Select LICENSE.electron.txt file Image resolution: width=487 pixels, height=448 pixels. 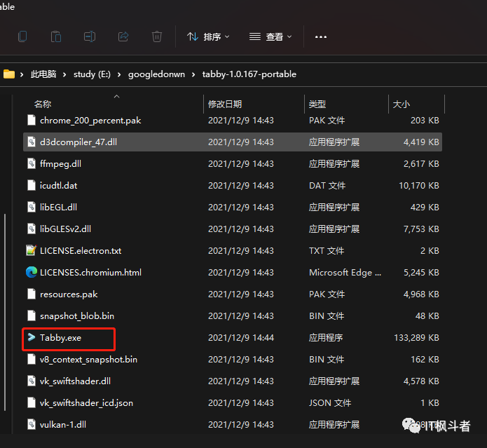coord(233,251)
